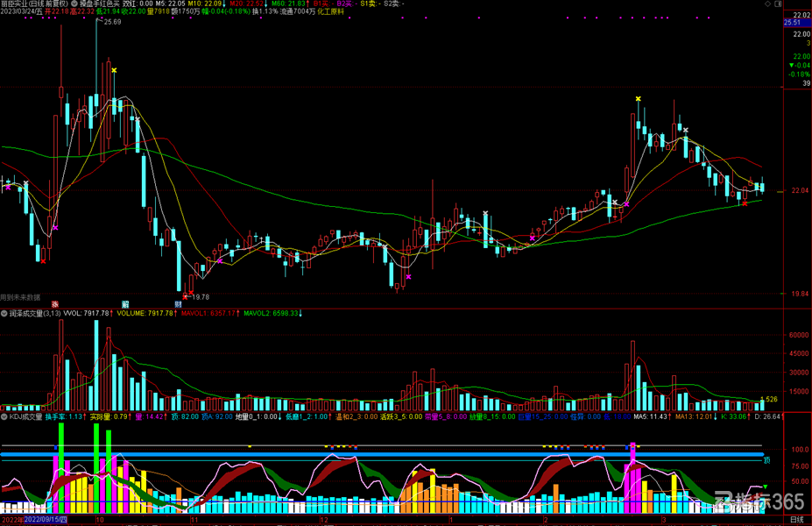Click the 化工原料 sector label
812x526 pixels.
[x=330, y=11]
